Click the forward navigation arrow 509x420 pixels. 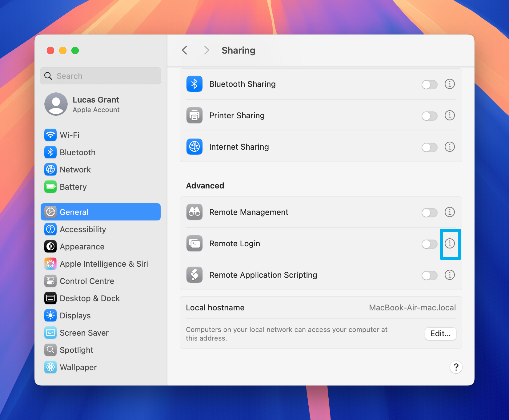point(206,50)
